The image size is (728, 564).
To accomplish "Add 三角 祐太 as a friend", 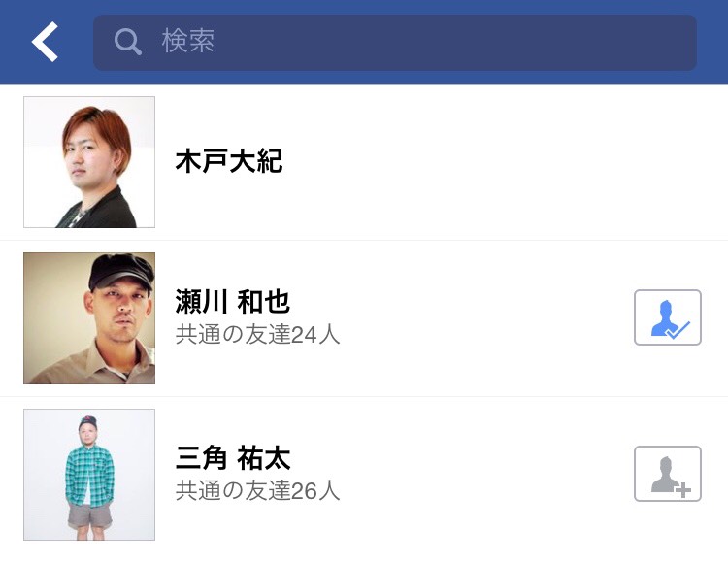I will [x=667, y=474].
